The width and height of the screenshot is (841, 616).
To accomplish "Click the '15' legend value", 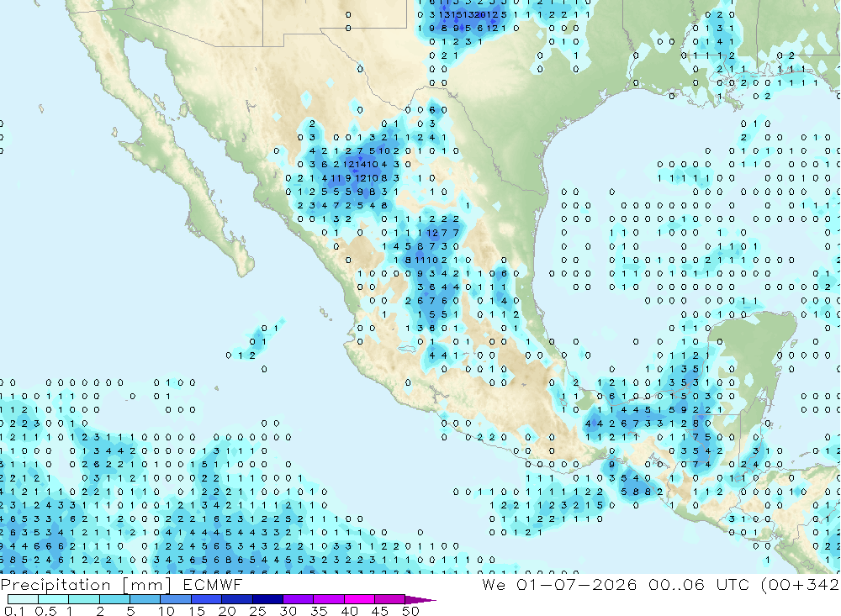I will click(x=197, y=611).
